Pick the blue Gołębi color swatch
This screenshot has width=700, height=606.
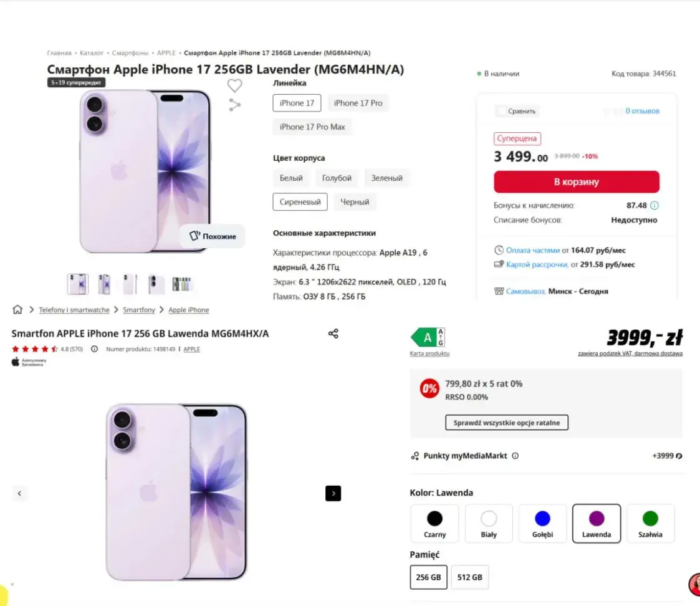542,523
